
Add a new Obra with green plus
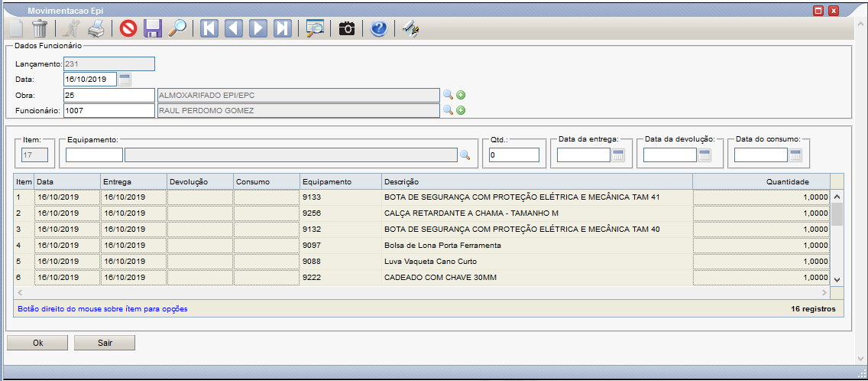[x=461, y=95]
